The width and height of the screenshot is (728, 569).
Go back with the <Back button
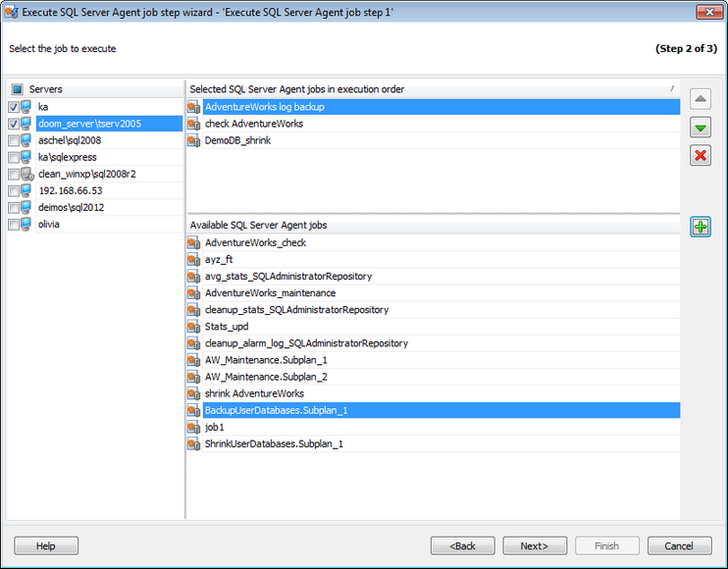[x=462, y=545]
